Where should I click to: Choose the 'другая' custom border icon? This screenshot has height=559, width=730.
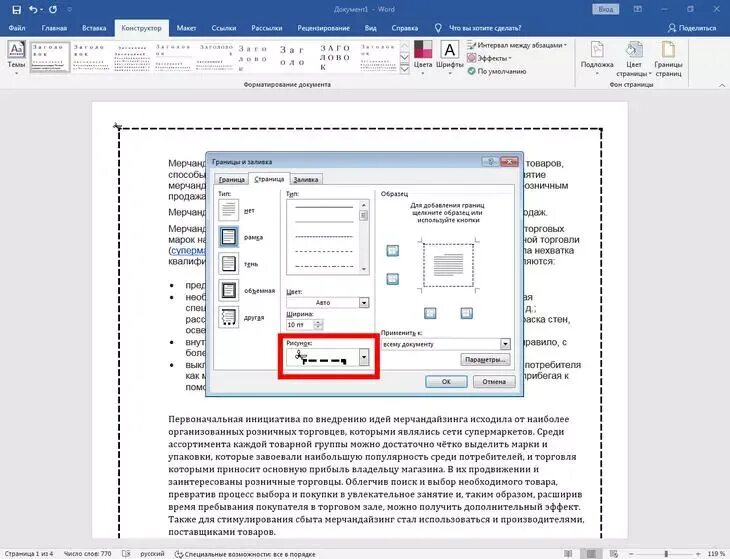click(228, 317)
